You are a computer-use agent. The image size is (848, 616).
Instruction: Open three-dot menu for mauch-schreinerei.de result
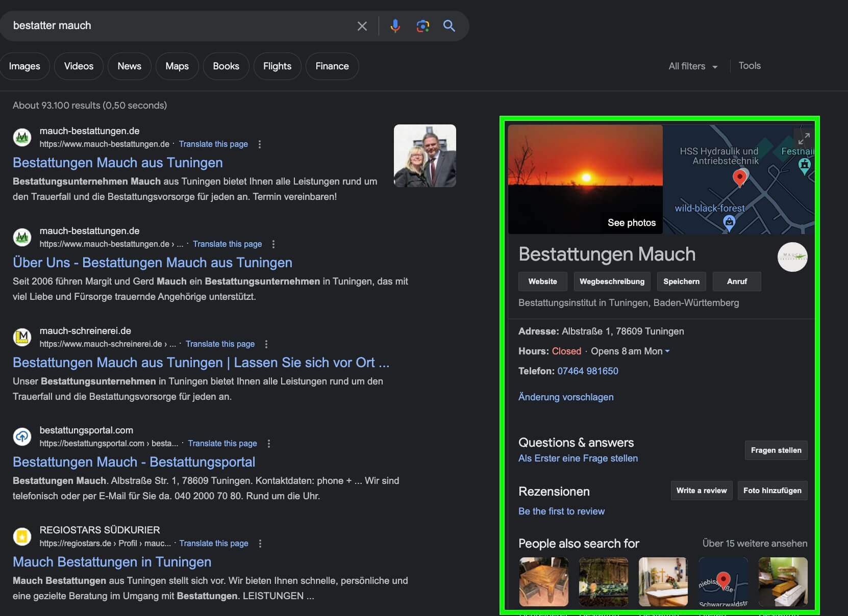coord(266,344)
